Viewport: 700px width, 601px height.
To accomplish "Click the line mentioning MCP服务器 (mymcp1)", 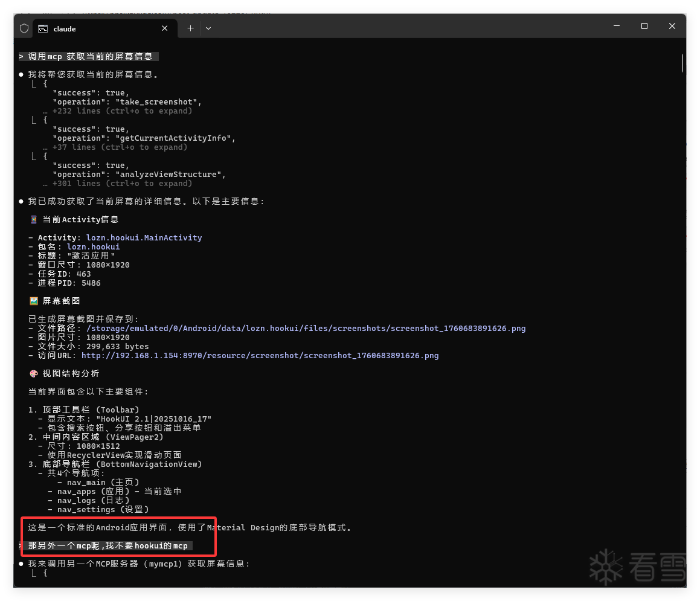I will (139, 564).
